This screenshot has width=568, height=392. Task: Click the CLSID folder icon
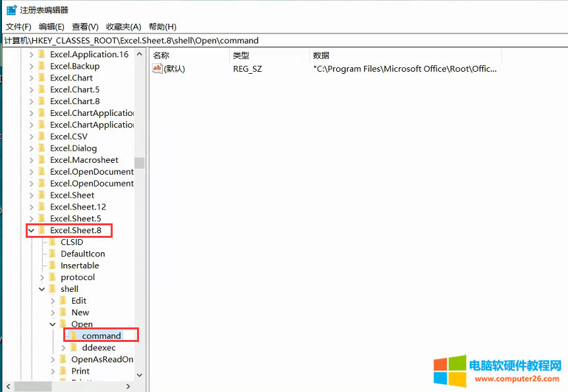point(53,242)
